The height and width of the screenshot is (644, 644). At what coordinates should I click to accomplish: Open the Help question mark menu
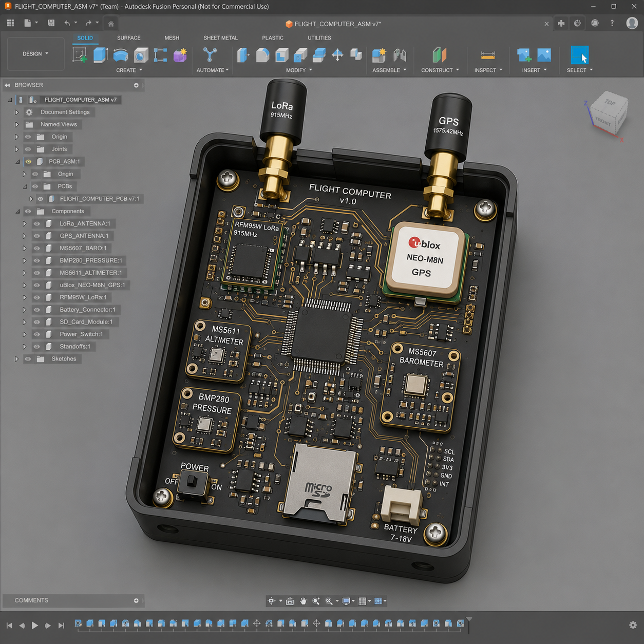[x=612, y=23]
